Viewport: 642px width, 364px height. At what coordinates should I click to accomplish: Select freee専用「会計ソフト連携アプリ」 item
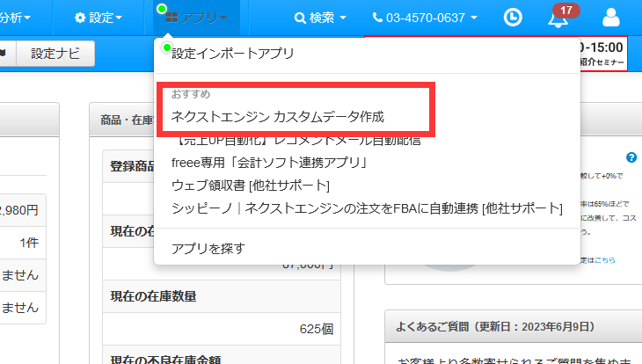[x=269, y=163]
